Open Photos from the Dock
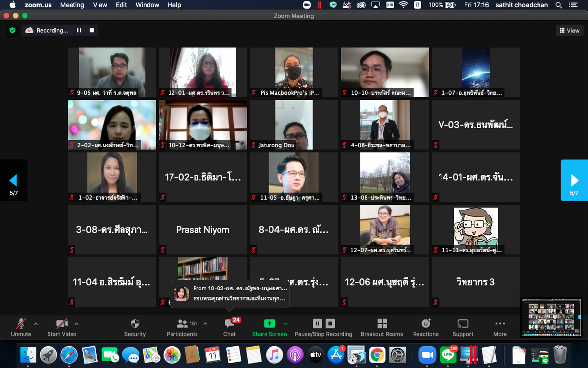 click(x=172, y=354)
